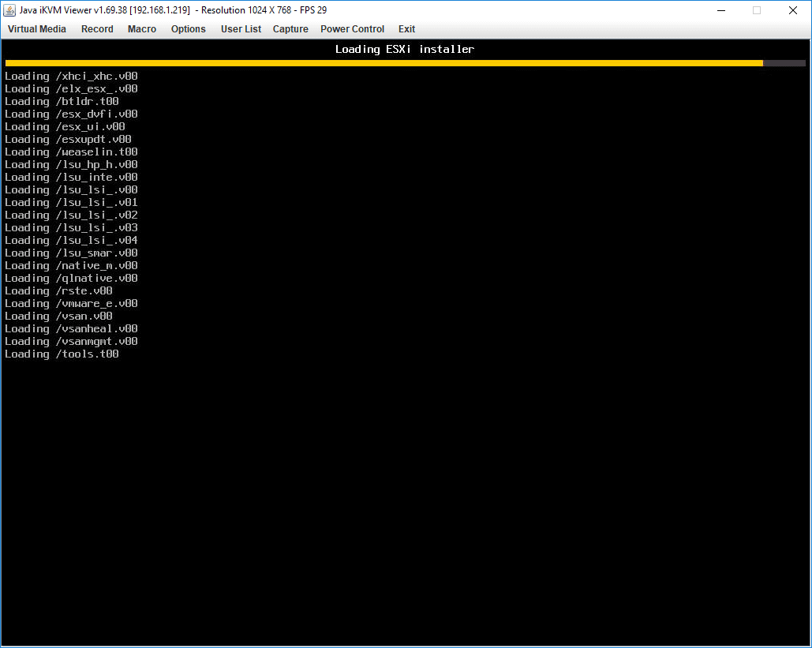
Task: Open the Capture menu
Action: pos(290,29)
